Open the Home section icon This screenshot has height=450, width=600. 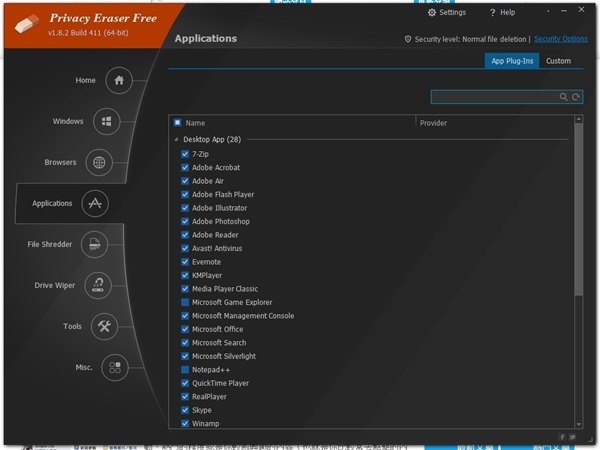119,81
